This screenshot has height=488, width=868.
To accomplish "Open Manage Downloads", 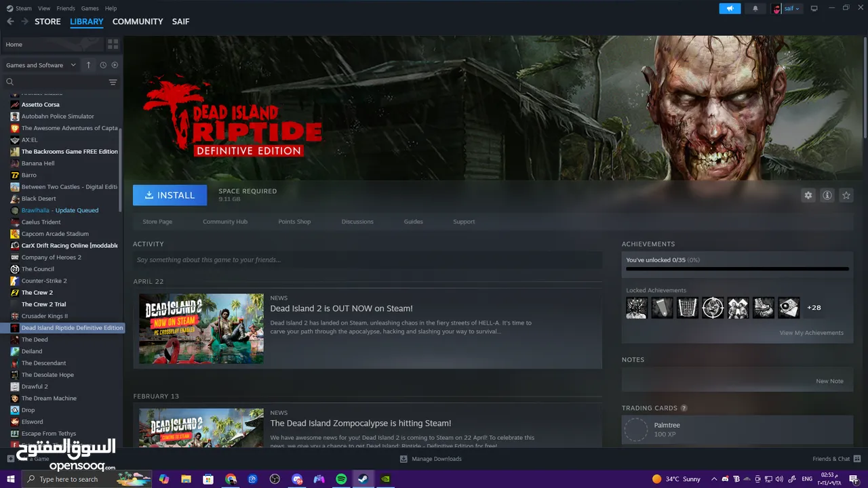I will (431, 459).
